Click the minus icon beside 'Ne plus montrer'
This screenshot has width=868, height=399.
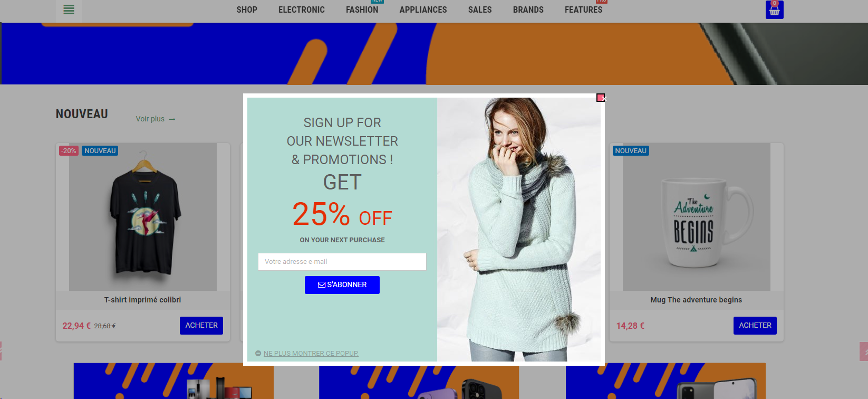[x=258, y=354]
